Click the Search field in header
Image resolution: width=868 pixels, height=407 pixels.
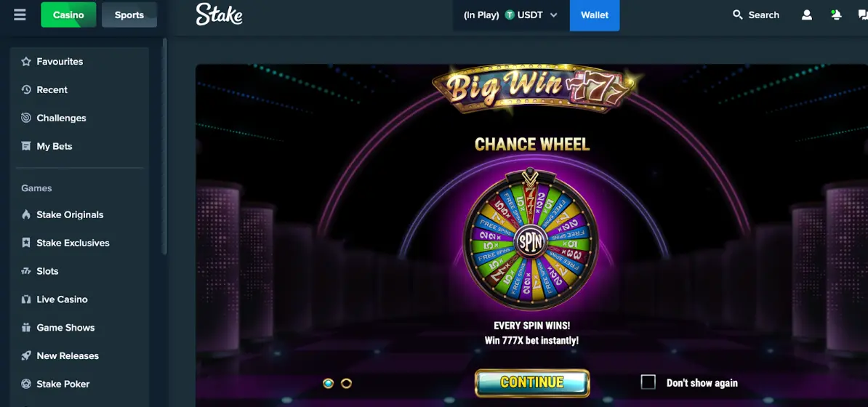coord(755,15)
